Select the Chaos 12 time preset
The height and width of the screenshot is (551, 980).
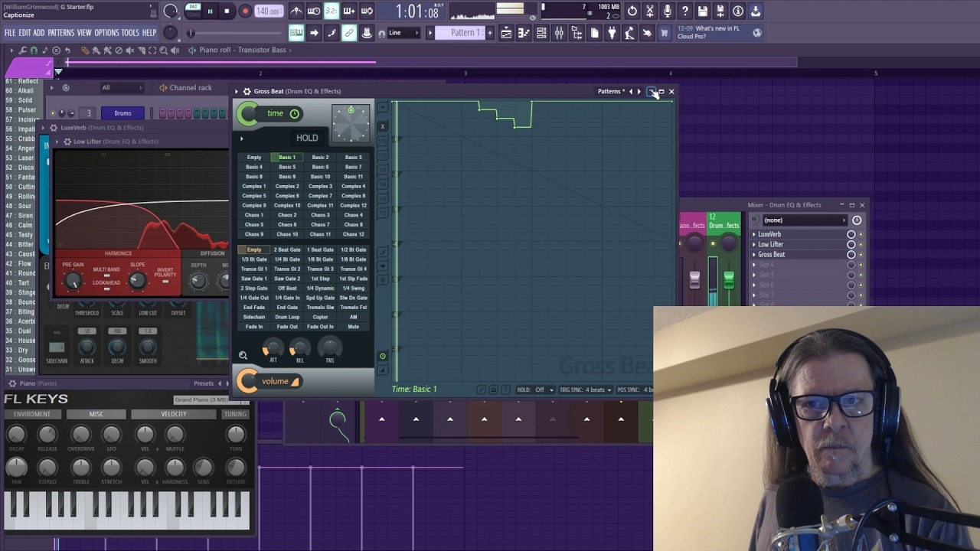(x=353, y=234)
